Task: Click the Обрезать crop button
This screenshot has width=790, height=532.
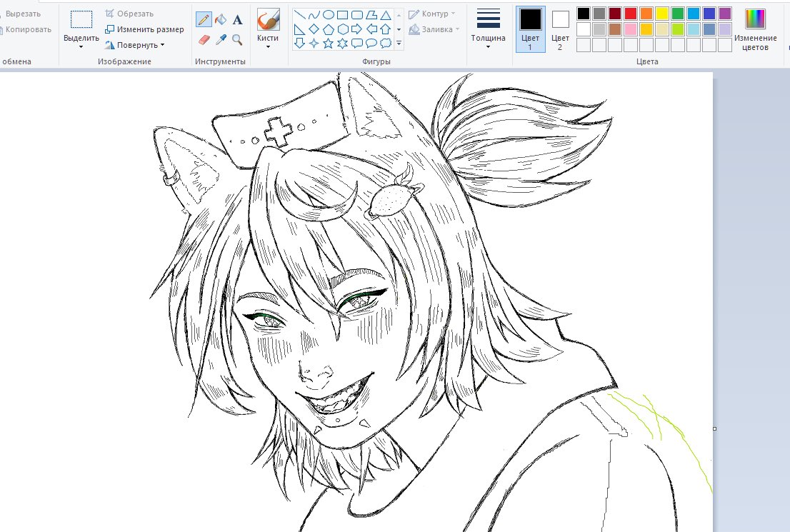Action: [129, 14]
